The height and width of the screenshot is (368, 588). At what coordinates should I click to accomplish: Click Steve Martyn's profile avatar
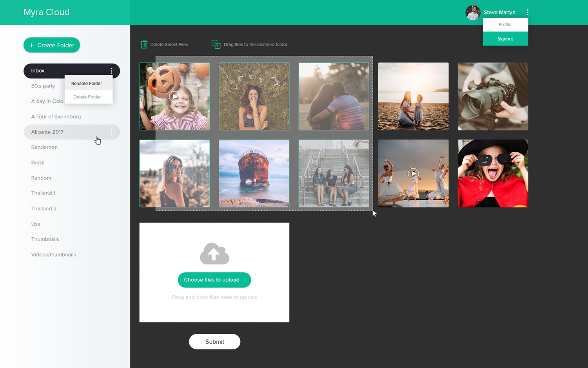473,12
